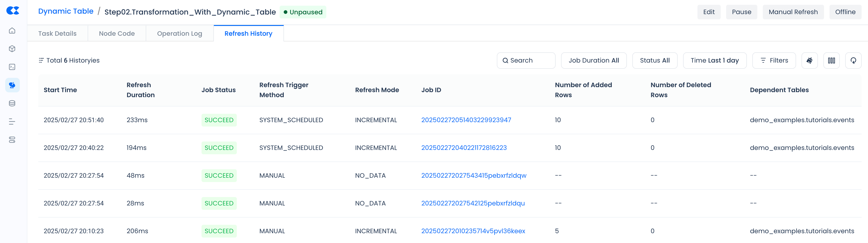Open job ID 2025022720514032299​23947 link

click(x=466, y=120)
